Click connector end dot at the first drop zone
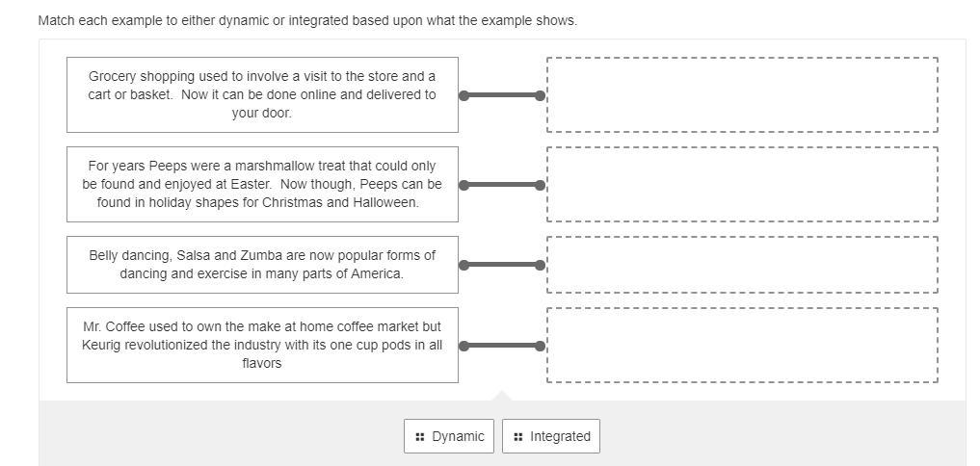Screen dimensions: 980x466 click(540, 95)
